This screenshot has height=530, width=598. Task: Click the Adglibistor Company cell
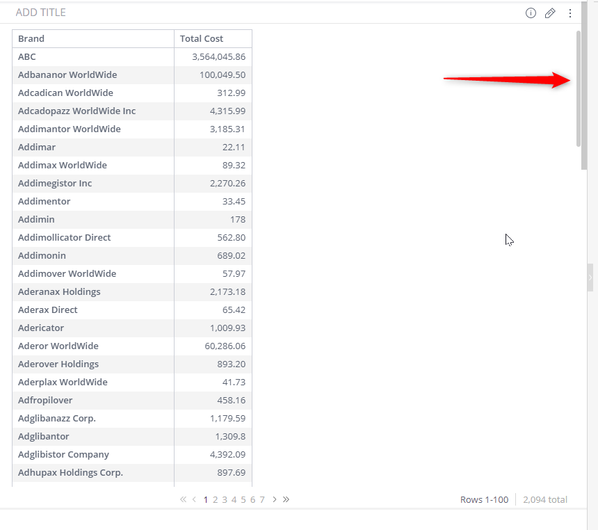[x=63, y=455]
